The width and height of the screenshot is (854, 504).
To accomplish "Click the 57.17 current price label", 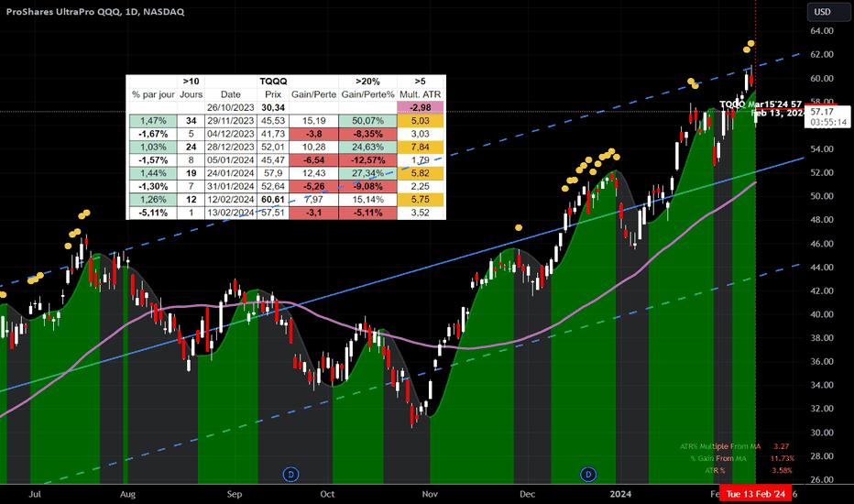I will 823,112.
